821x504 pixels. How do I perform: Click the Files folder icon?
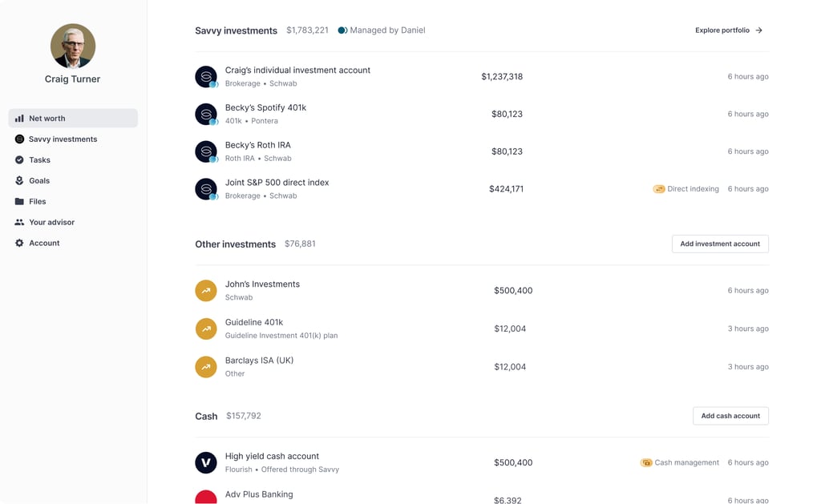(19, 201)
